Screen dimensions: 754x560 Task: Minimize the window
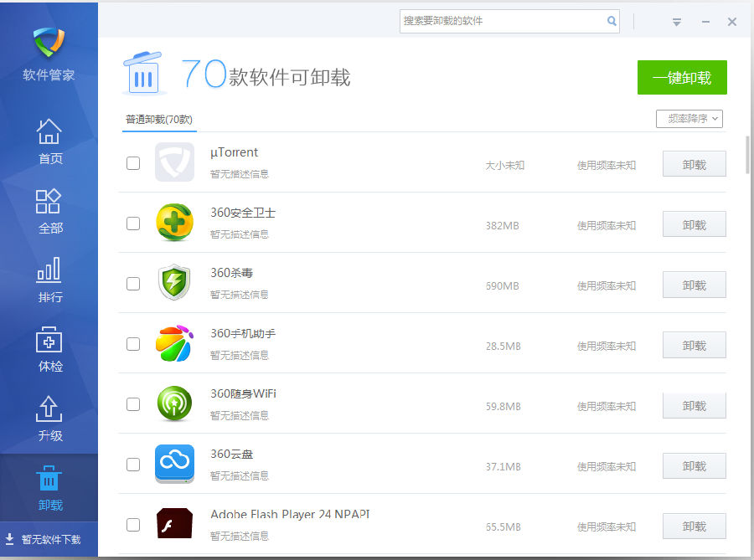pyautogui.click(x=705, y=22)
